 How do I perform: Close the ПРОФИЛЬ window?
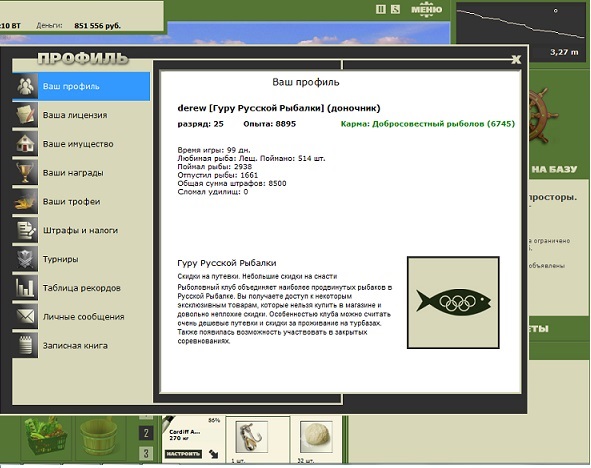[x=516, y=59]
